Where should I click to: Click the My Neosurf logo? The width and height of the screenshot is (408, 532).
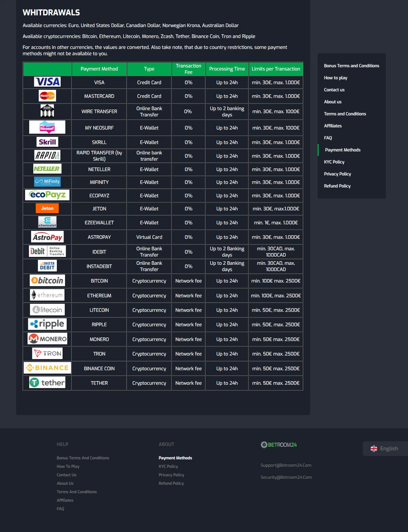click(47, 127)
